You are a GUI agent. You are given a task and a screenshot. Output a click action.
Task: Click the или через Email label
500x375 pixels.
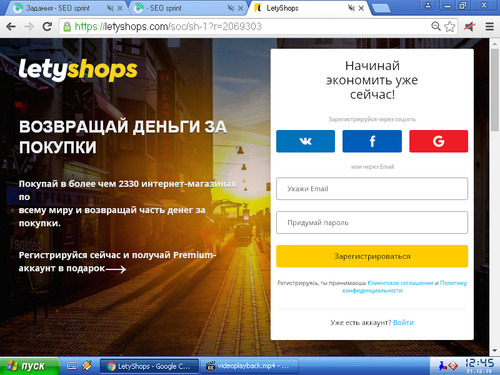click(372, 167)
